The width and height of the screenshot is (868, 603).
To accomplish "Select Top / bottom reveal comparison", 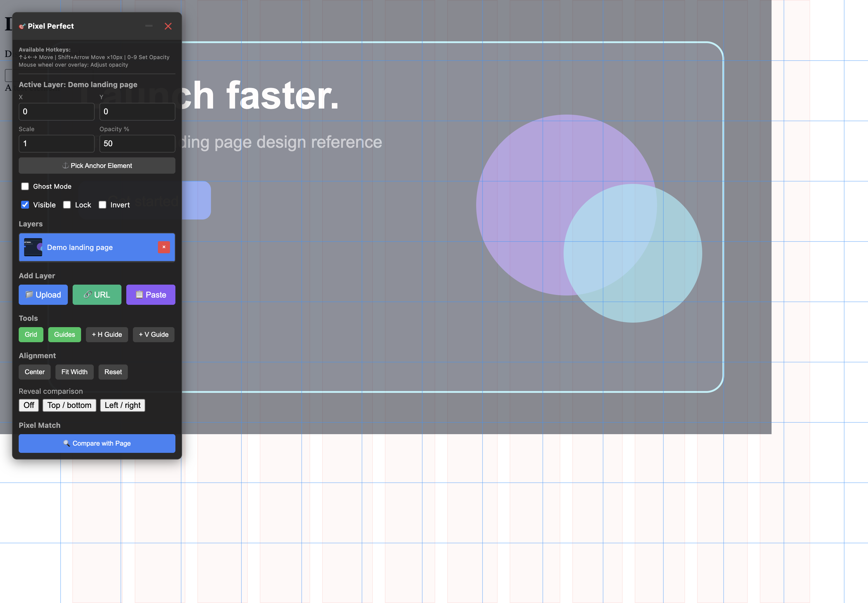I will tap(70, 405).
